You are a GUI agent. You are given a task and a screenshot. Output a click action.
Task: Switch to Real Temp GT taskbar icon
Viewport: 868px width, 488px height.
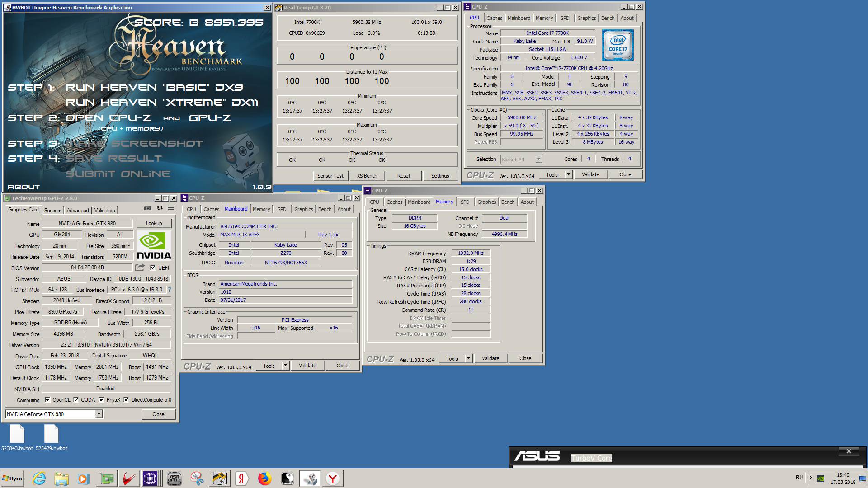pos(219,479)
